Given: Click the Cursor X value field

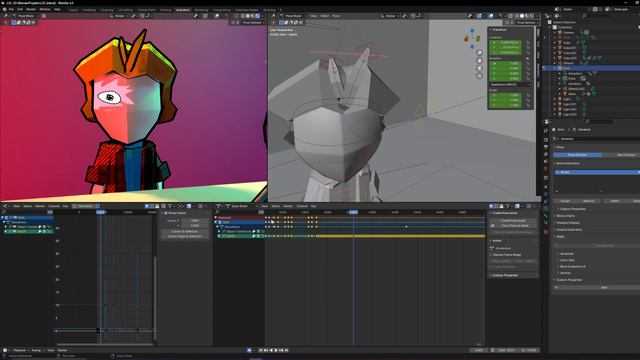Looking at the screenshot, I should [x=195, y=220].
